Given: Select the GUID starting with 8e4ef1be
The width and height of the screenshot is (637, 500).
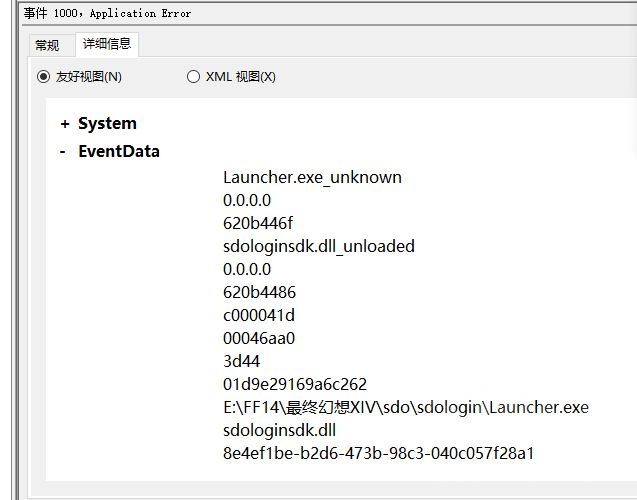Looking at the screenshot, I should coord(379,453).
